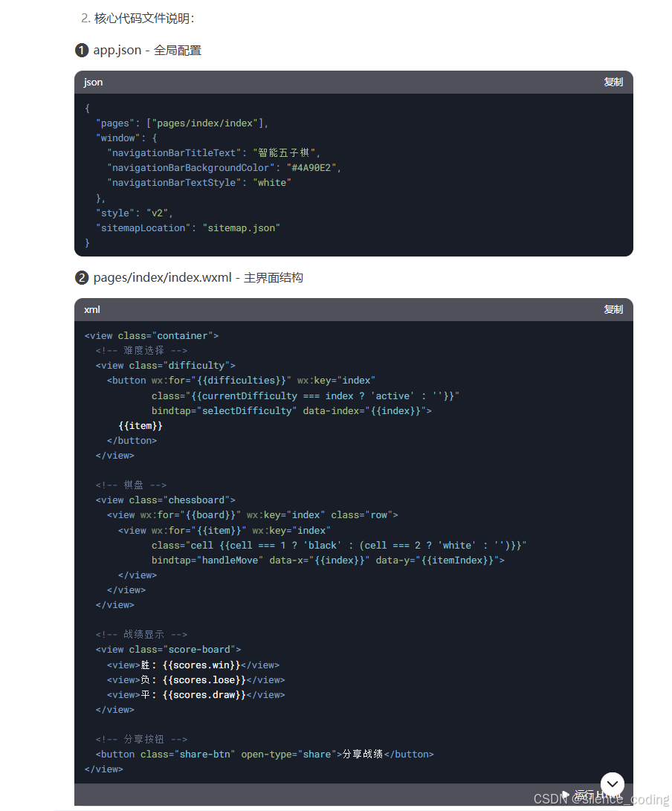Click the "pages": ["pages/index/index"] line
This screenshot has height=811, width=672.
coord(182,123)
